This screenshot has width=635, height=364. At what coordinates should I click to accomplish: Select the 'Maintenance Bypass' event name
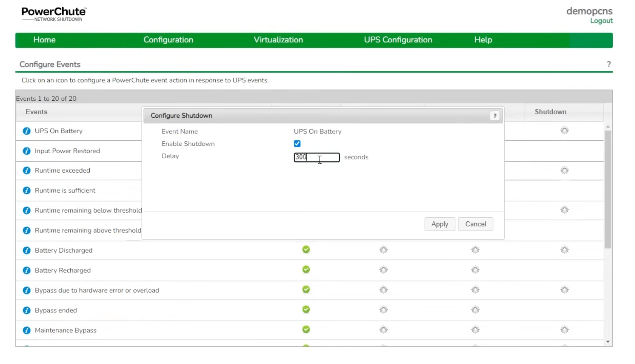65,331
